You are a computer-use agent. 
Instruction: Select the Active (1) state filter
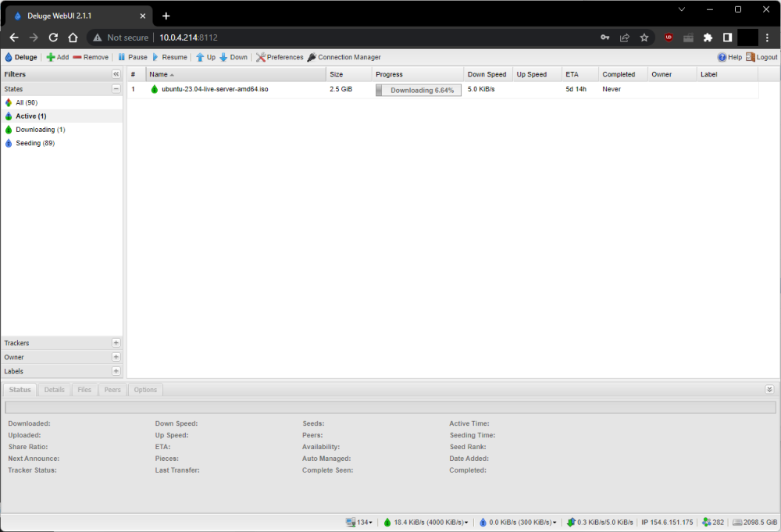[x=62, y=116]
